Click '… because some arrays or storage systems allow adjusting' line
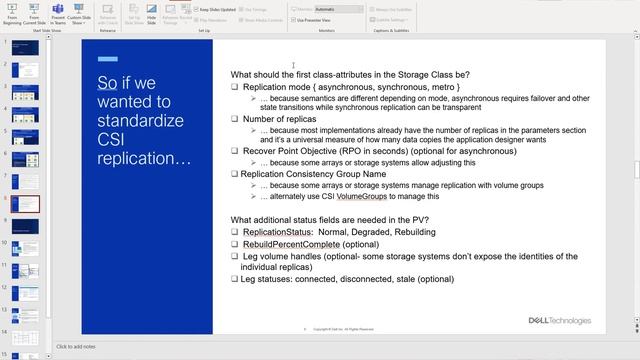This screenshot has width=640, height=360. (367, 162)
